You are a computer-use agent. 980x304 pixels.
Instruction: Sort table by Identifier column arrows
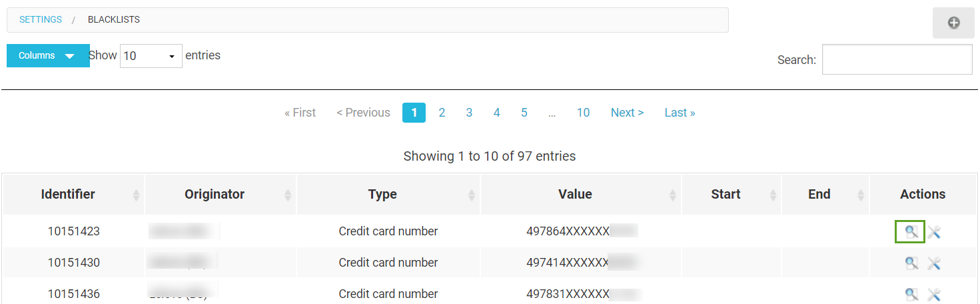pos(137,195)
